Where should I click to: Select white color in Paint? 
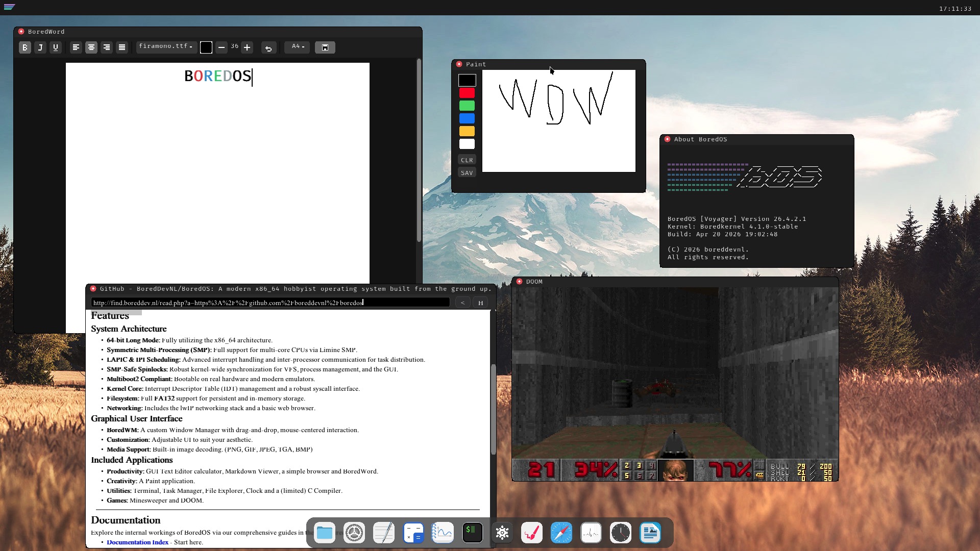coord(467,144)
